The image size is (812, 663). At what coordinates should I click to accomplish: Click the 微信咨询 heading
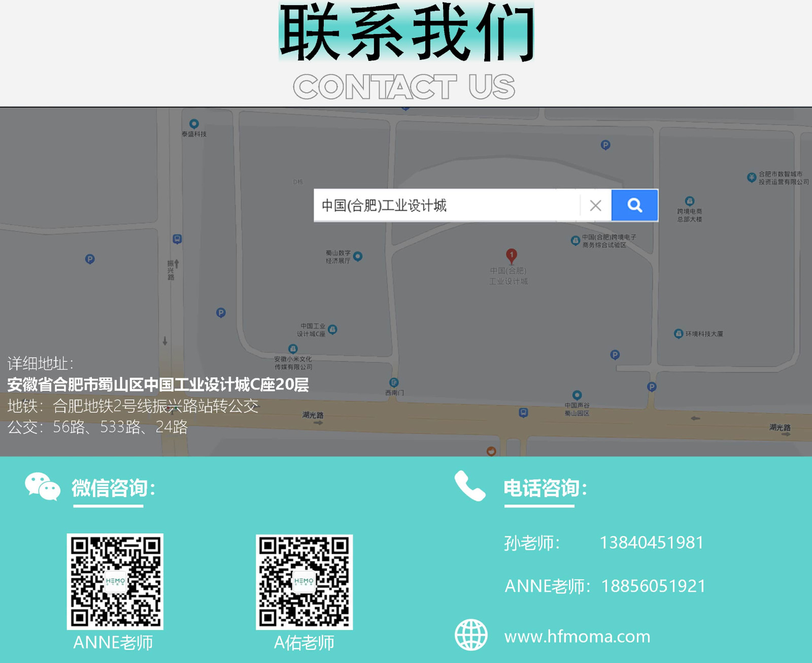click(113, 488)
